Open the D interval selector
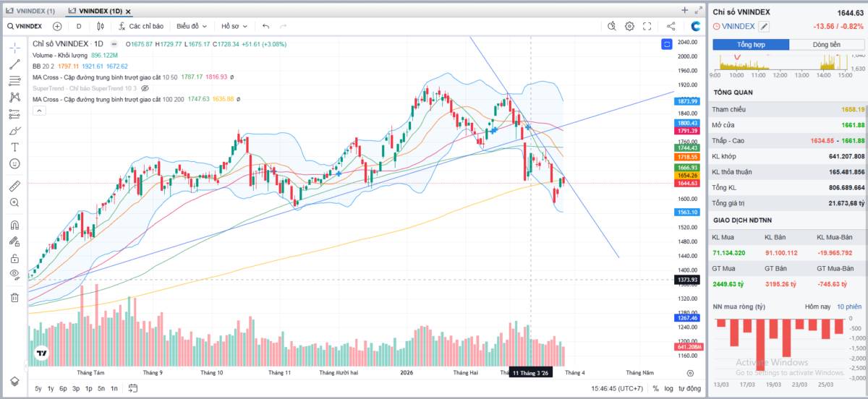This screenshot has height=399, width=868. [79, 26]
